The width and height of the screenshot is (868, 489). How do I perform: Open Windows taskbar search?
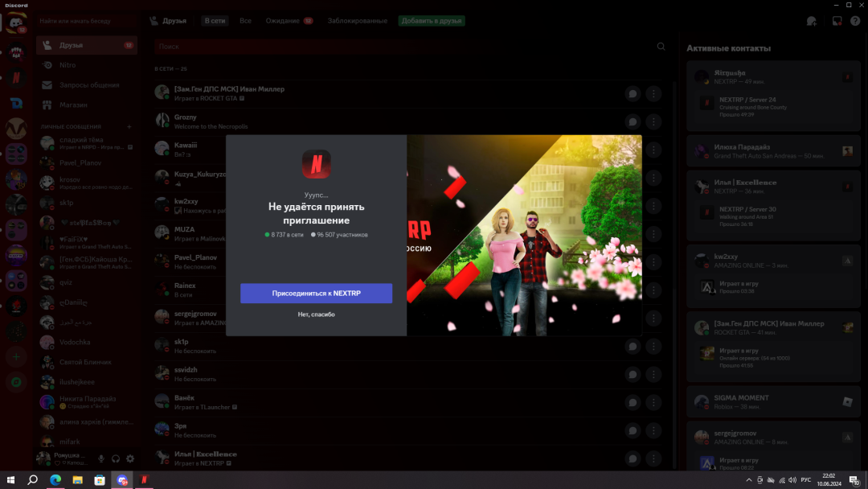point(33,480)
